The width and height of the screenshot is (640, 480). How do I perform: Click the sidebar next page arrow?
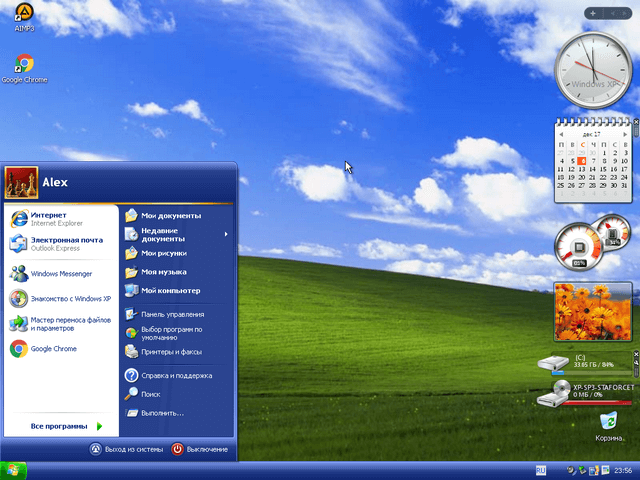point(623,13)
